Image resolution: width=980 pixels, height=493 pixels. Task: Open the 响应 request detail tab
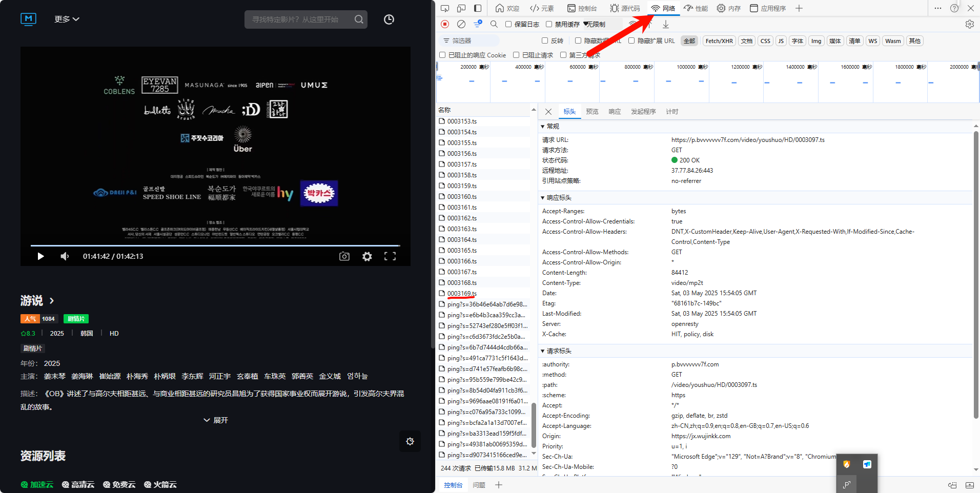[615, 112]
